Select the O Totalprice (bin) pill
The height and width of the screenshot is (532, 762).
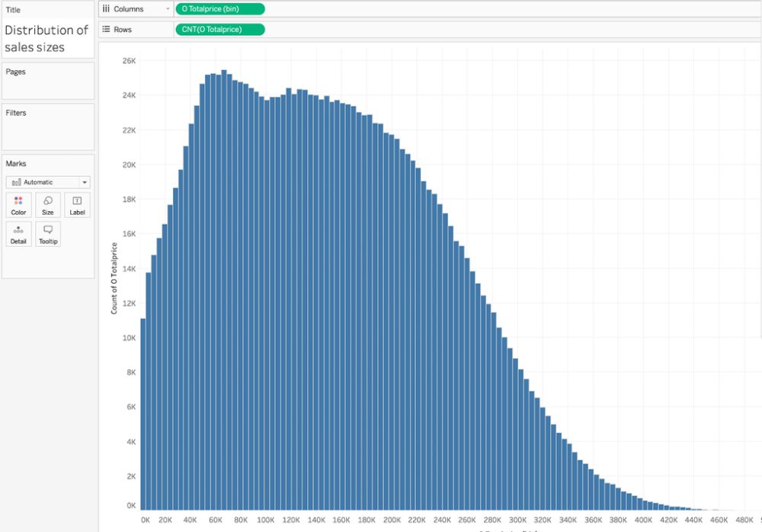(x=220, y=8)
